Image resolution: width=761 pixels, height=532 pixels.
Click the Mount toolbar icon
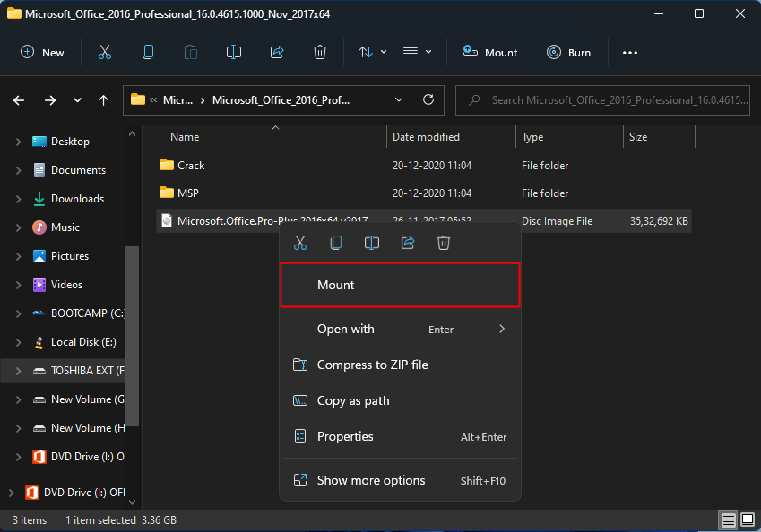[489, 53]
